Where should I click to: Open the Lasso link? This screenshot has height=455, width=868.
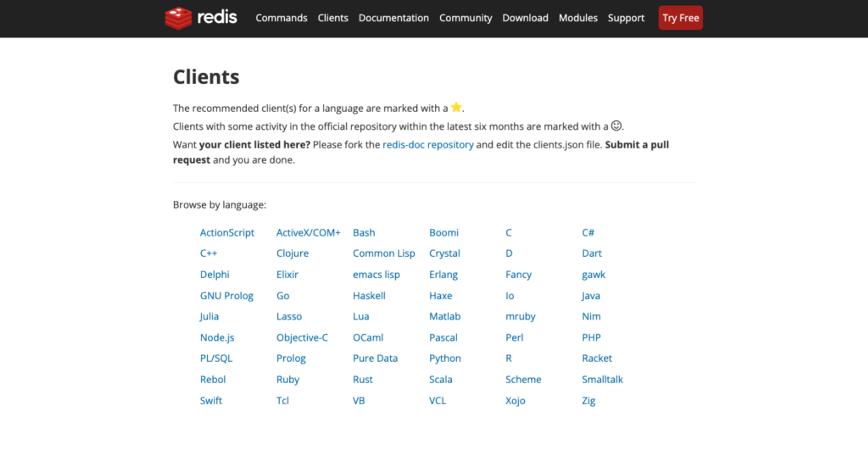[x=289, y=316]
